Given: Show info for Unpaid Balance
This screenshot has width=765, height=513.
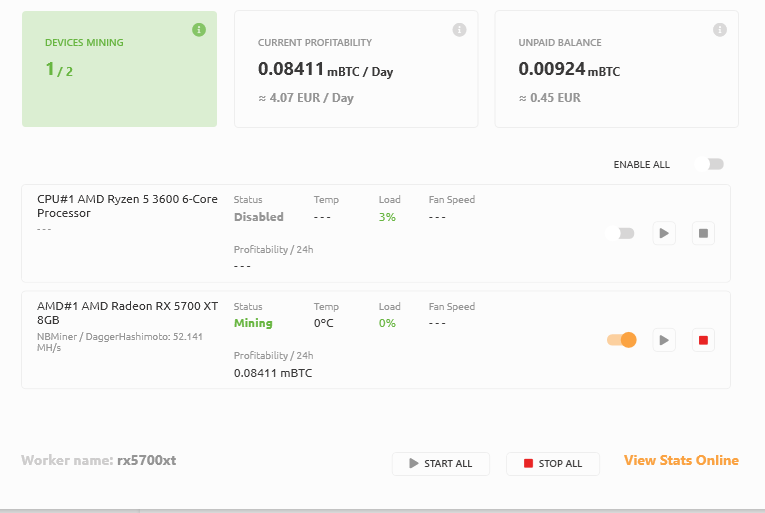Looking at the screenshot, I should coord(720,30).
